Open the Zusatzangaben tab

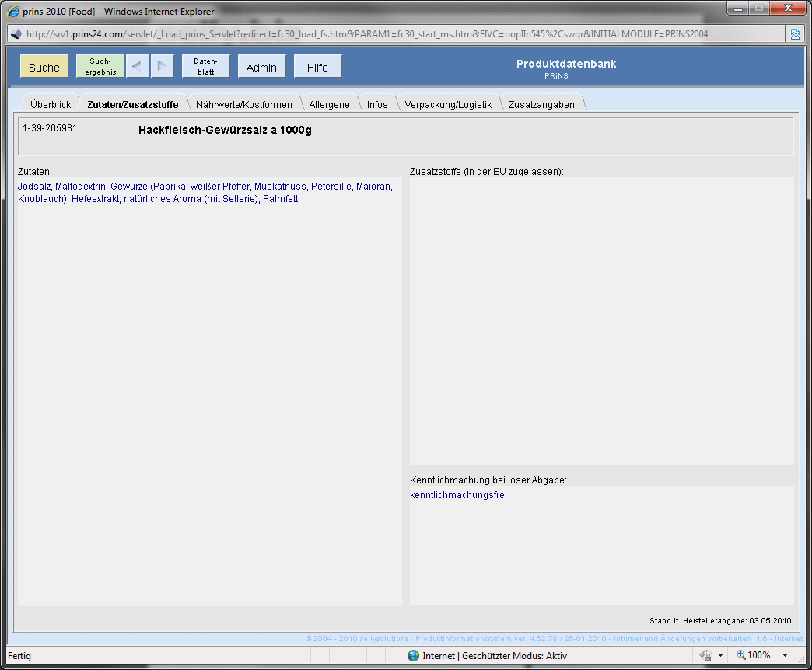tap(541, 104)
